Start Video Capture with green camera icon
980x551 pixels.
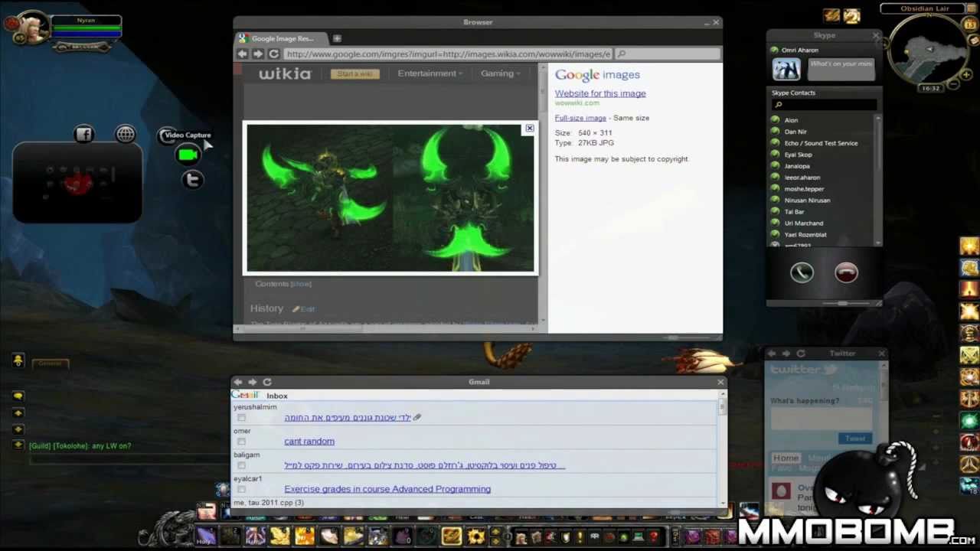(x=188, y=155)
